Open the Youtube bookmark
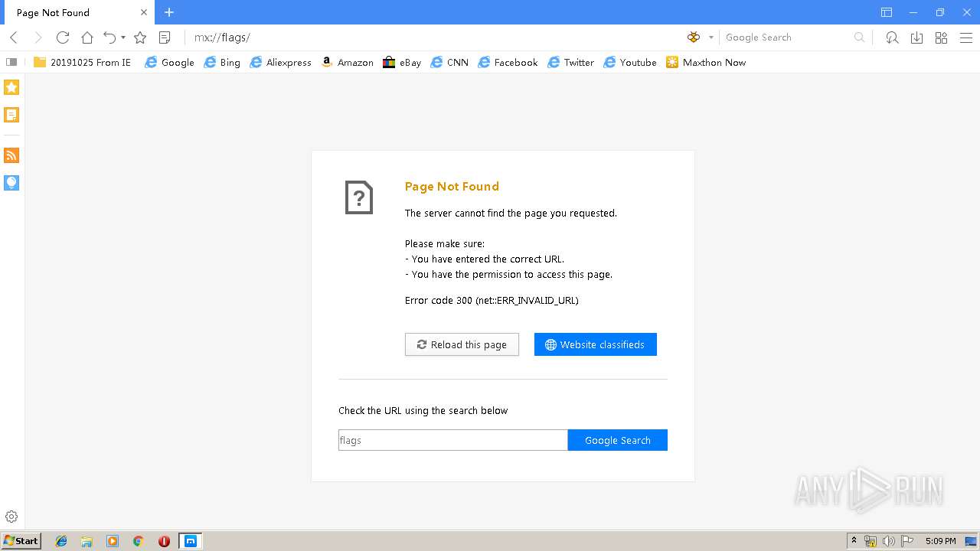This screenshot has width=980, height=551. [x=629, y=63]
